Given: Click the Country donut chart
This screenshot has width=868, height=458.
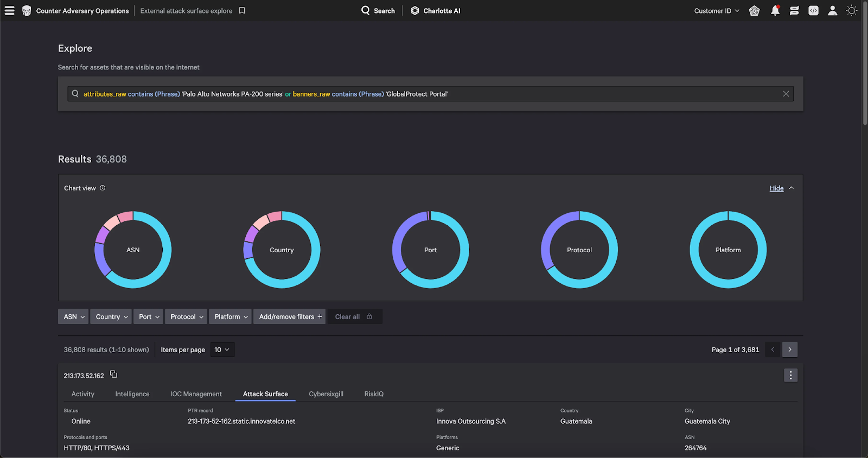Looking at the screenshot, I should 282,250.
